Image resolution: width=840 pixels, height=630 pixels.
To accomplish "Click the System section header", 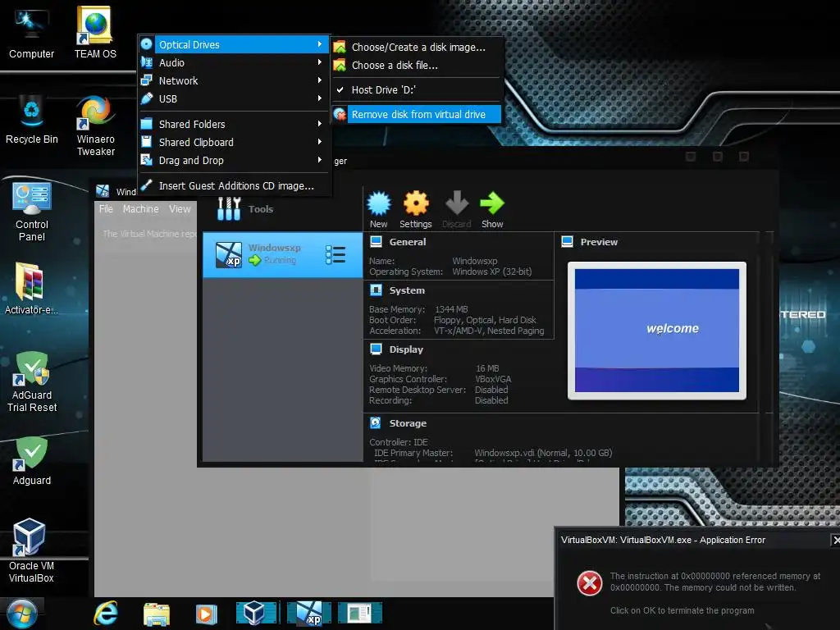I will 407,290.
